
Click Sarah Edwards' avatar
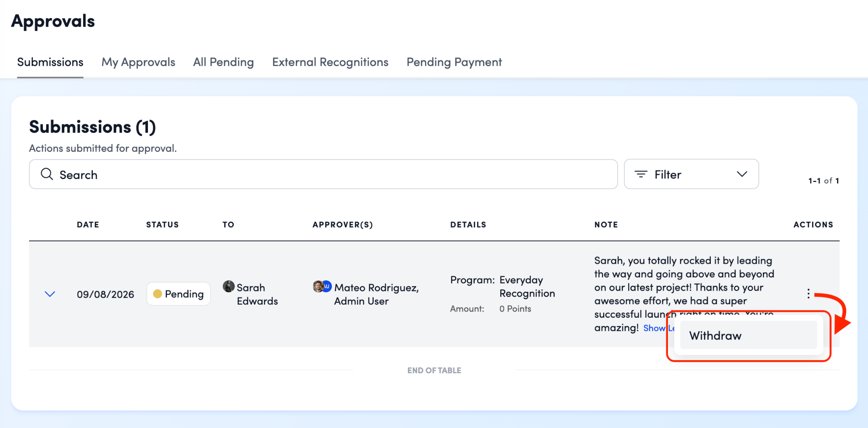228,286
